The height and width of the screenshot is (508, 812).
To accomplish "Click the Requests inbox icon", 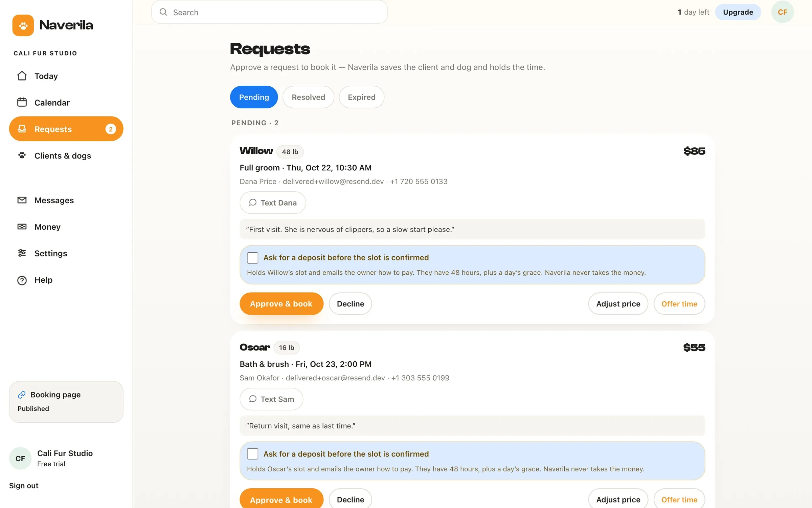I will (22, 129).
